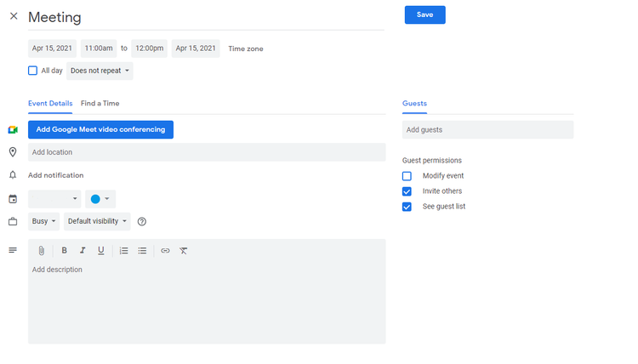
Task: Click the attachment paperclip icon
Action: (42, 251)
